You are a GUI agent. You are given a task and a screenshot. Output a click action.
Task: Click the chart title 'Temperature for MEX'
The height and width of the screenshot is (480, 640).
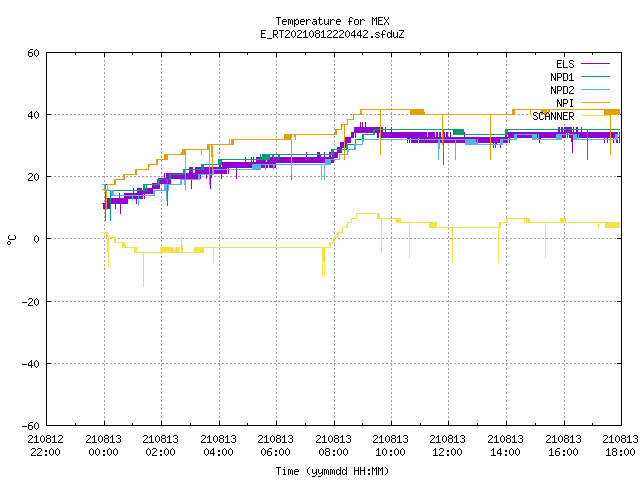[332, 21]
